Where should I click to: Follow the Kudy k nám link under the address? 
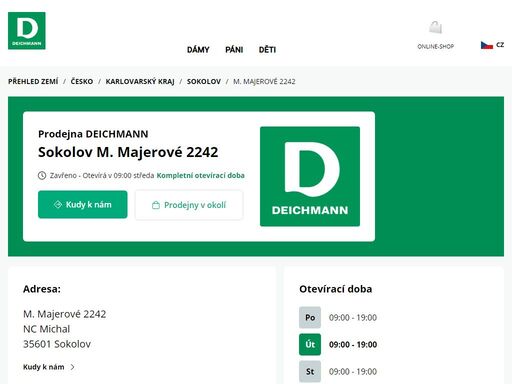pos(49,367)
